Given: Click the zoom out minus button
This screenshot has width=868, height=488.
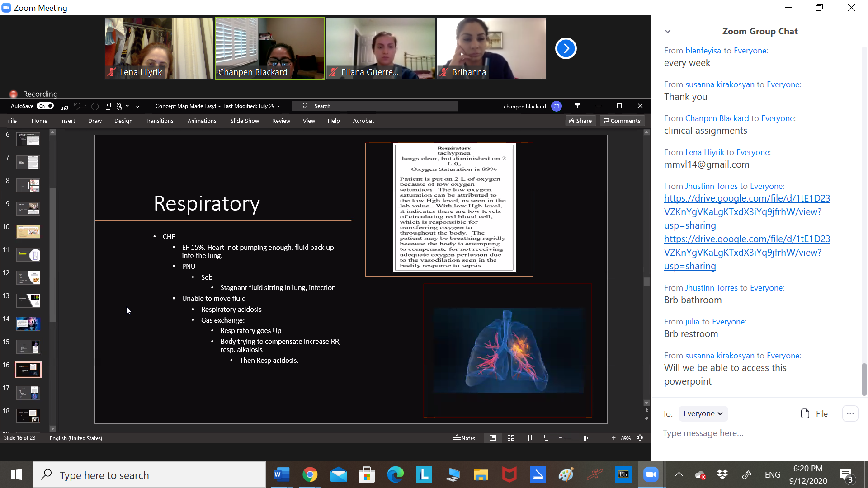Looking at the screenshot, I should (x=561, y=438).
